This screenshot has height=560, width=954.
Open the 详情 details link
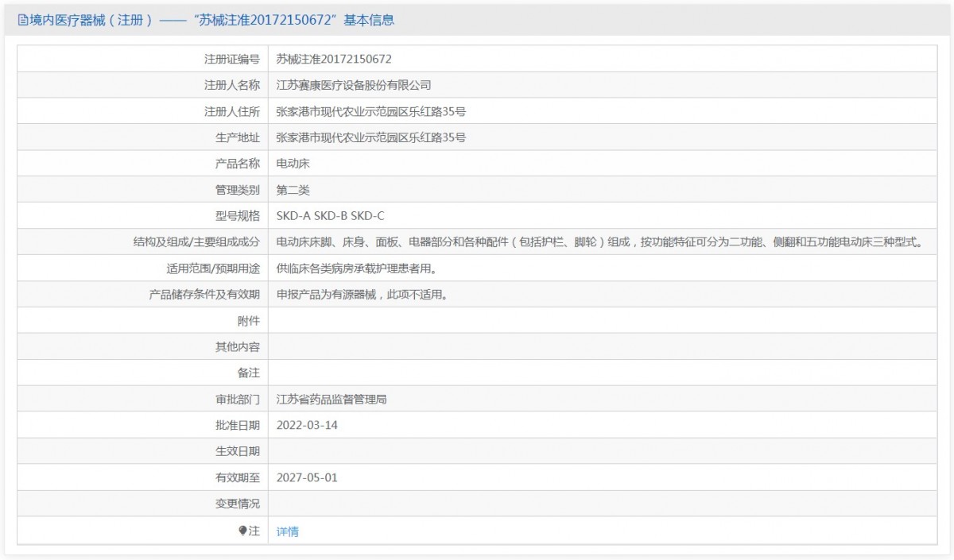[287, 531]
